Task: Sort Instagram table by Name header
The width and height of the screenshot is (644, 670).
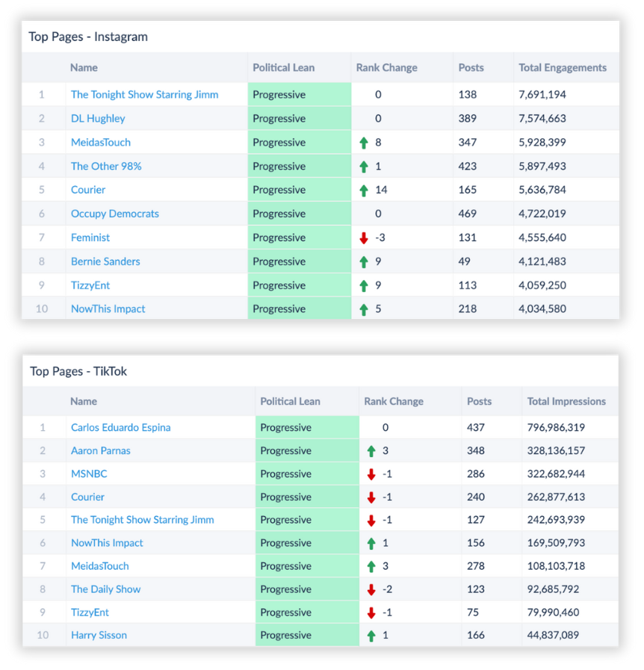Action: [84, 67]
